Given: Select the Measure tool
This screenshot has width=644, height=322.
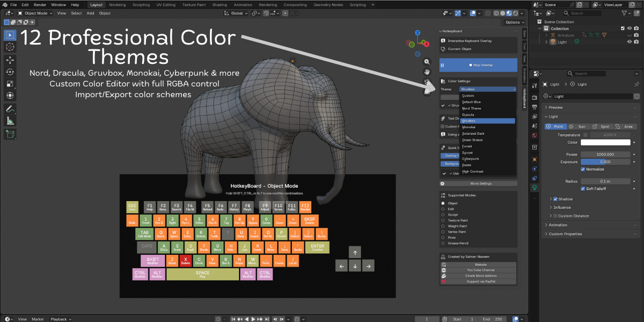Looking at the screenshot, I should [10, 121].
